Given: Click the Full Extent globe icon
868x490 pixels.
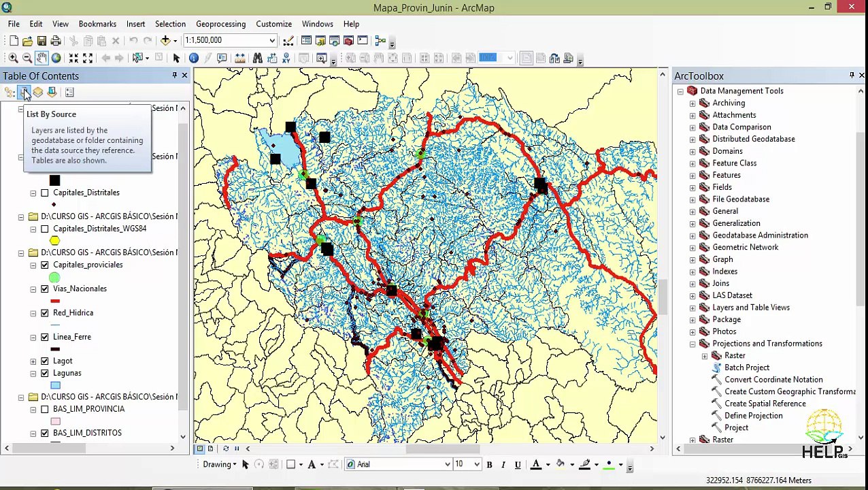Looking at the screenshot, I should [x=56, y=59].
